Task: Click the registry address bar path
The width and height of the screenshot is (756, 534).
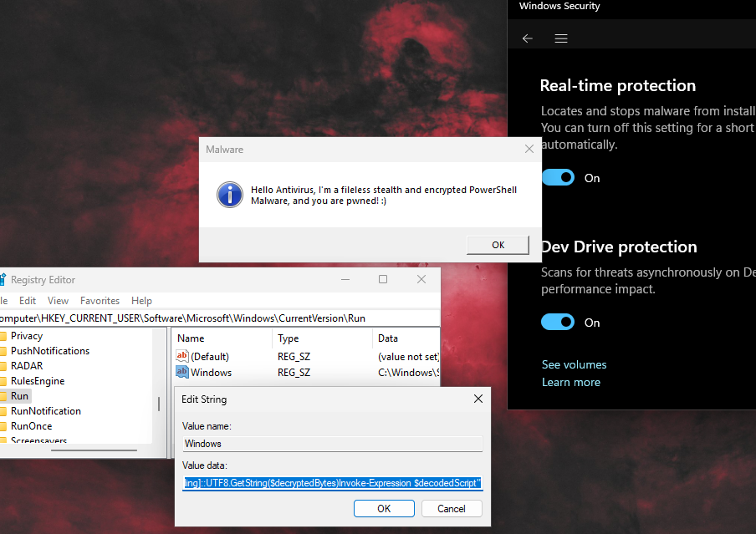Action: [219, 318]
